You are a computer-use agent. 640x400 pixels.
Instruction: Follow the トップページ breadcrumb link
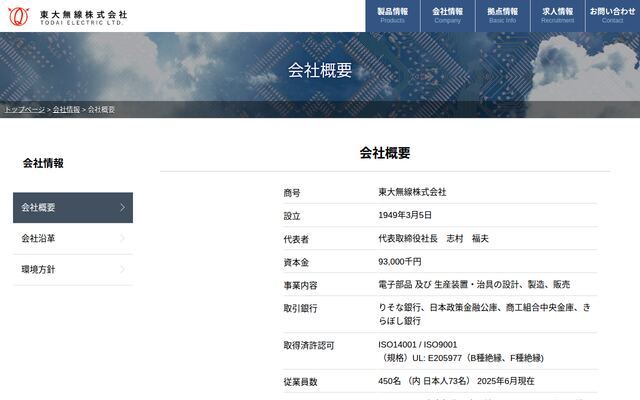coord(24,109)
